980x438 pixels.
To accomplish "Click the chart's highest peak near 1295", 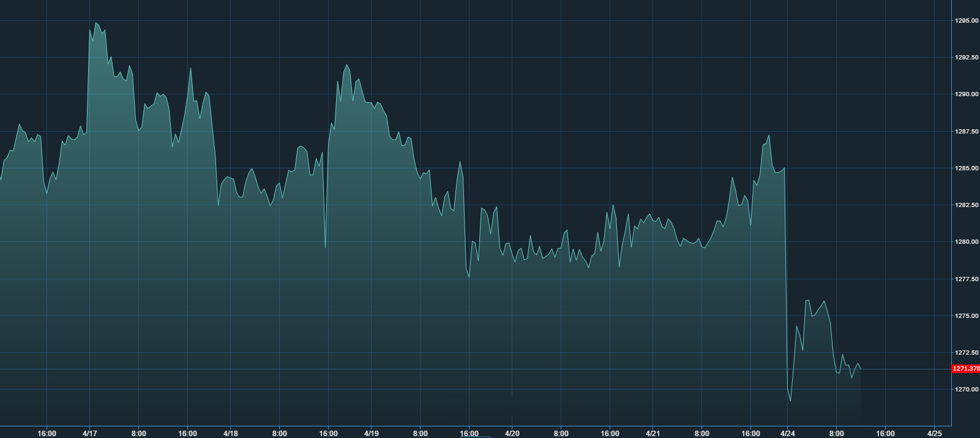I will (95, 23).
